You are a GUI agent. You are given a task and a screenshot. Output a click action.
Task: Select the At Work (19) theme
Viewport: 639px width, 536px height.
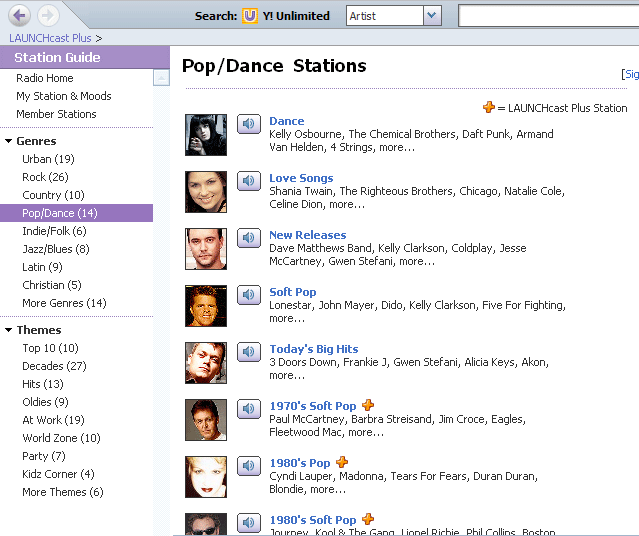(x=53, y=420)
